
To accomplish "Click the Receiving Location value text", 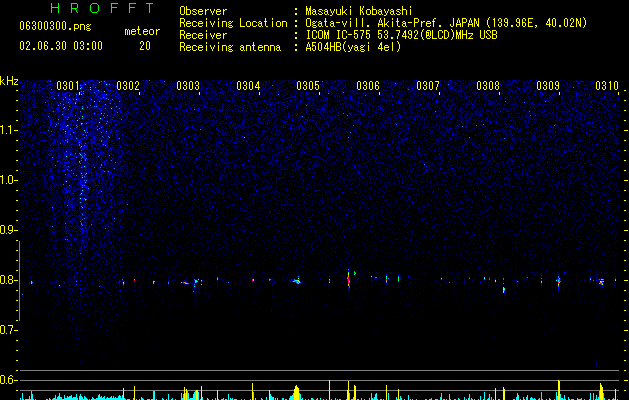I will coord(446,23).
